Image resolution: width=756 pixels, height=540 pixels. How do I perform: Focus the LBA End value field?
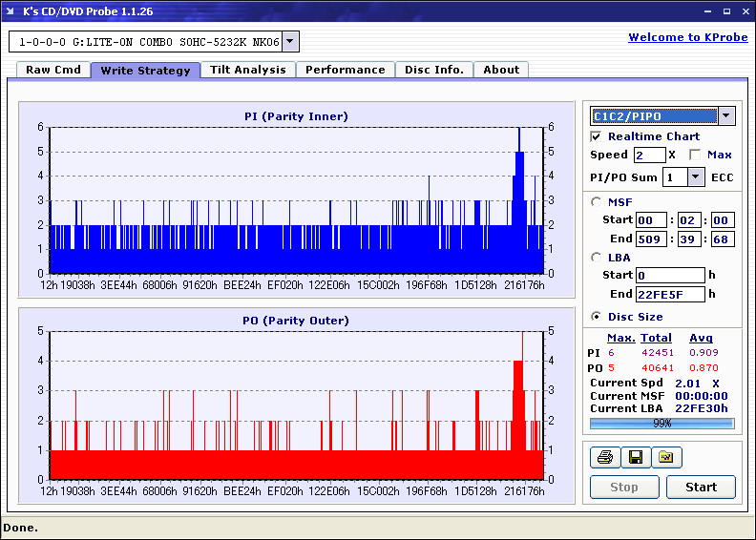click(x=670, y=294)
